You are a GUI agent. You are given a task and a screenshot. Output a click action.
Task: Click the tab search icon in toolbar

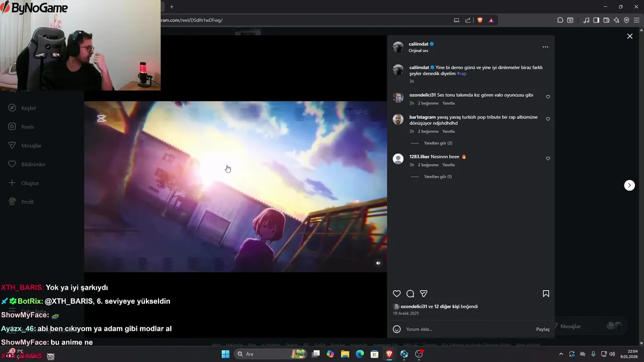(x=570, y=20)
